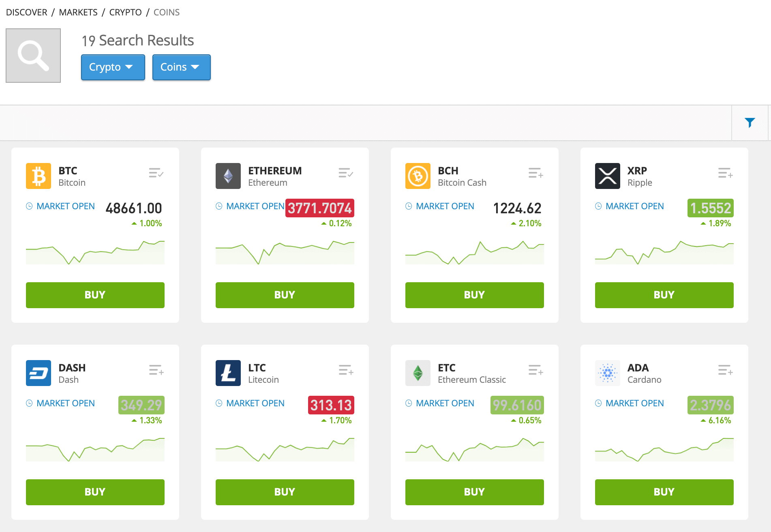The image size is (771, 532).
Task: Open the BTC price chart
Action: pyautogui.click(x=95, y=252)
